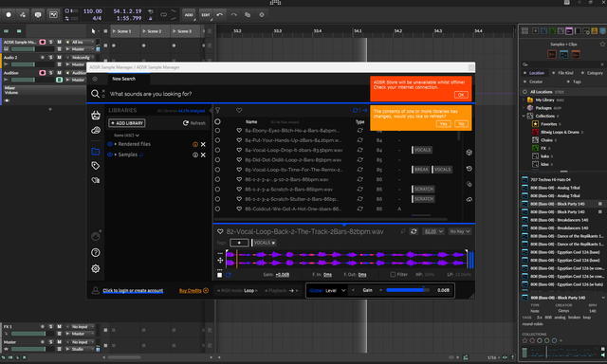This screenshot has height=364, width=607.
Task: Click the search magnifier icon
Action: pos(95,94)
